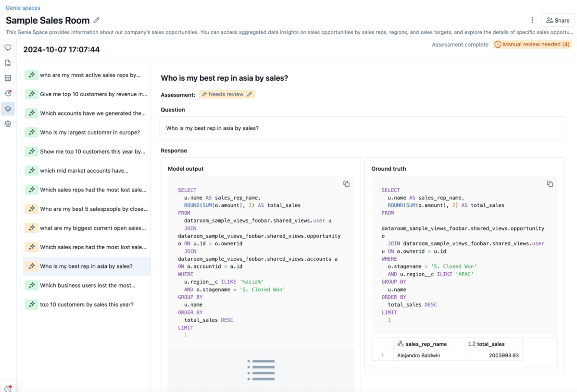Copy the Ground truth SQL code
577x392 pixels.
(x=550, y=184)
